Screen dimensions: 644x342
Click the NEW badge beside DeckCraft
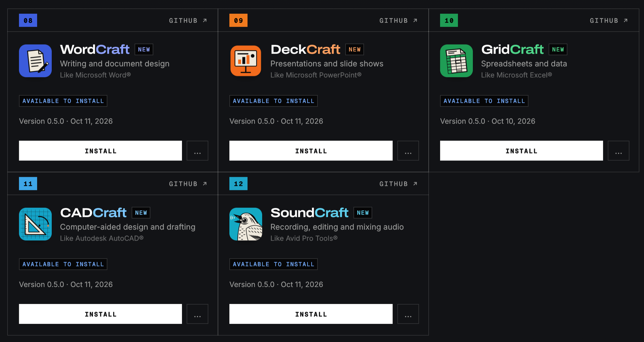(x=355, y=49)
